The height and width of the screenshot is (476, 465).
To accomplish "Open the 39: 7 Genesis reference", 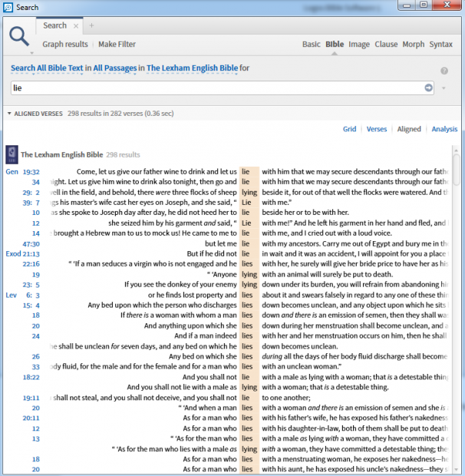I will (31, 203).
